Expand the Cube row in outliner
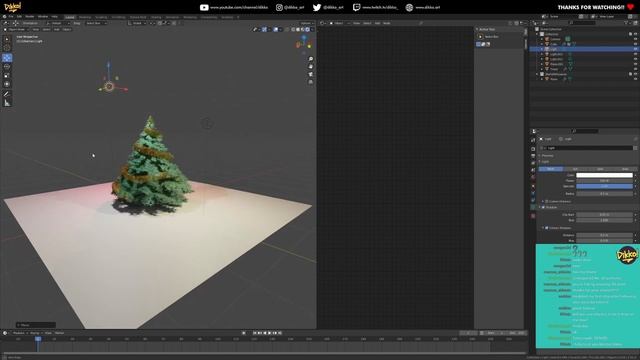This screenshot has width=640, height=360. [542, 44]
